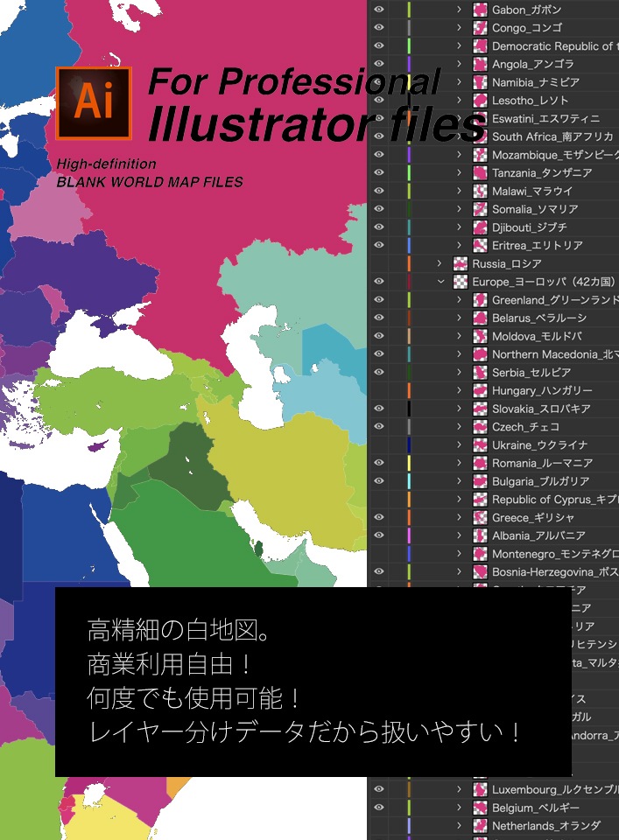Toggle visibility of Congo layer
Screen dimensions: 619x840
coord(379,27)
